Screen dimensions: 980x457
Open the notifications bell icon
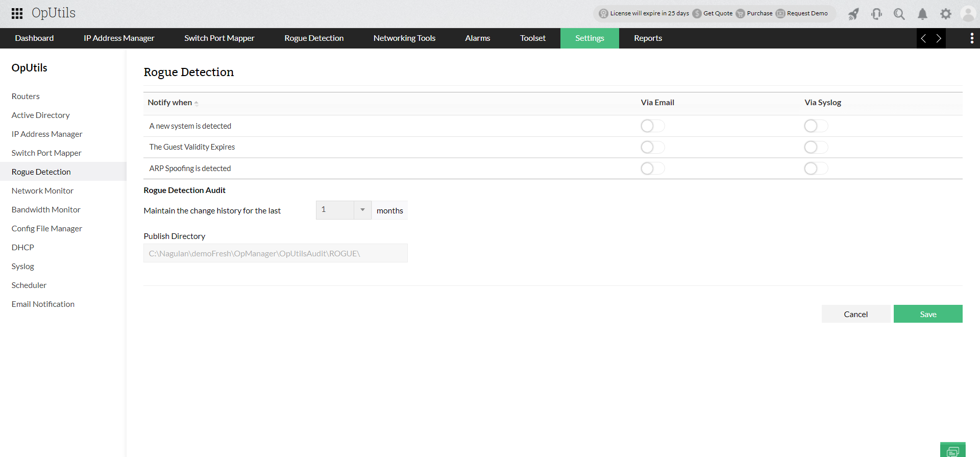[x=922, y=14]
